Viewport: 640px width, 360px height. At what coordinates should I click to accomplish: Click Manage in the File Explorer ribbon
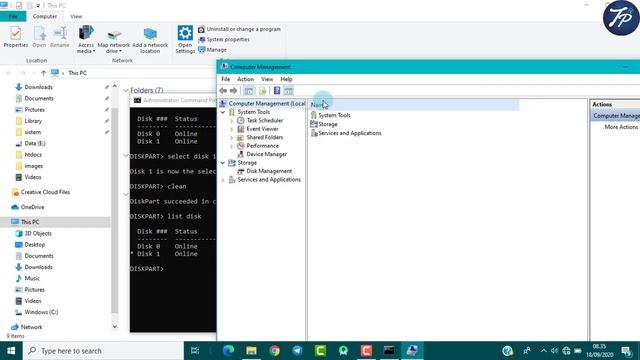[x=212, y=50]
